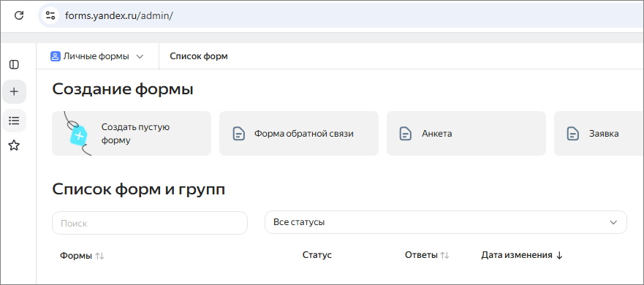Click the Список форм и групп heading
Image resolution: width=644 pixels, height=285 pixels.
[139, 190]
